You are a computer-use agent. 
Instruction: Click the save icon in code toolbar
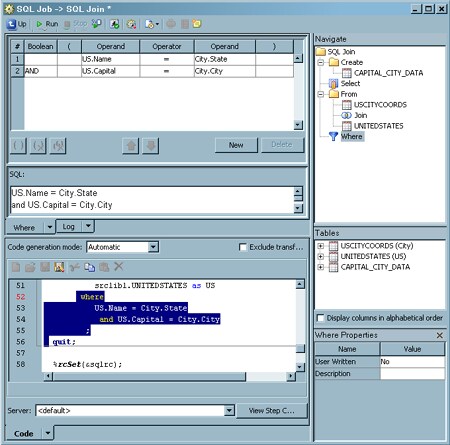coord(45,267)
